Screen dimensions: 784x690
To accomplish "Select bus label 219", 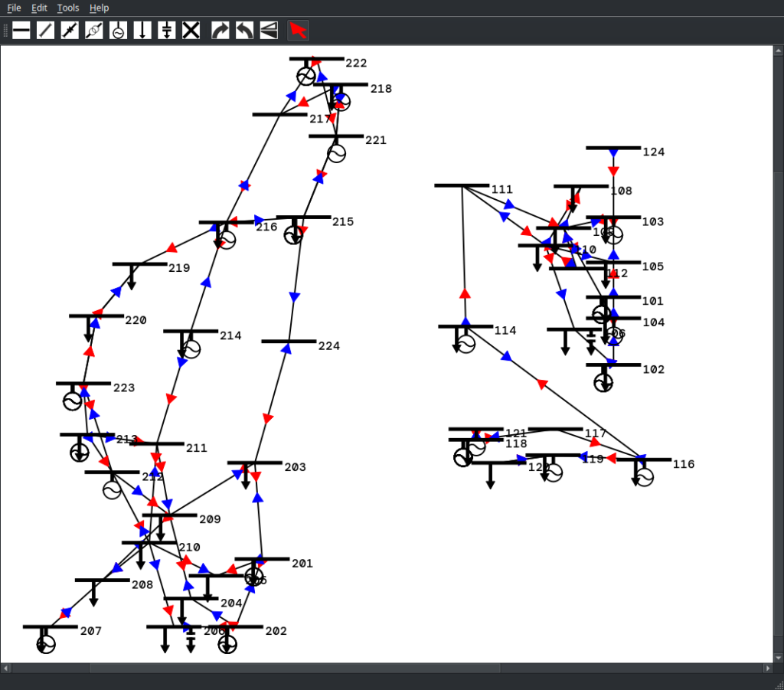I will coord(179,268).
